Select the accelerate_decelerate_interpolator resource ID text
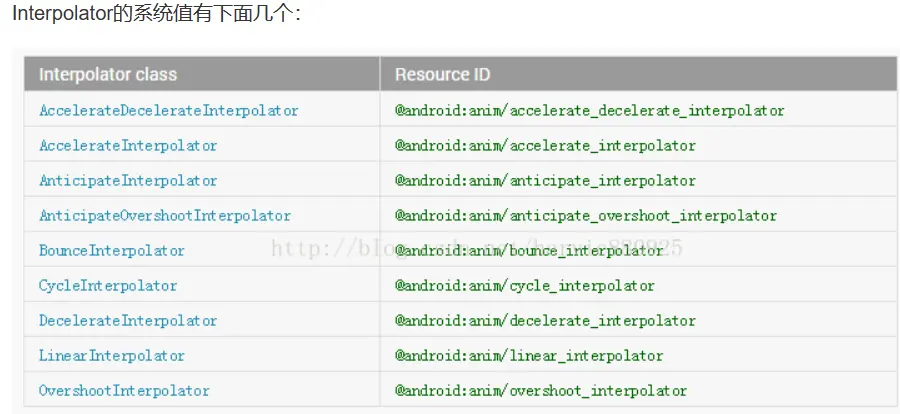 pos(589,110)
